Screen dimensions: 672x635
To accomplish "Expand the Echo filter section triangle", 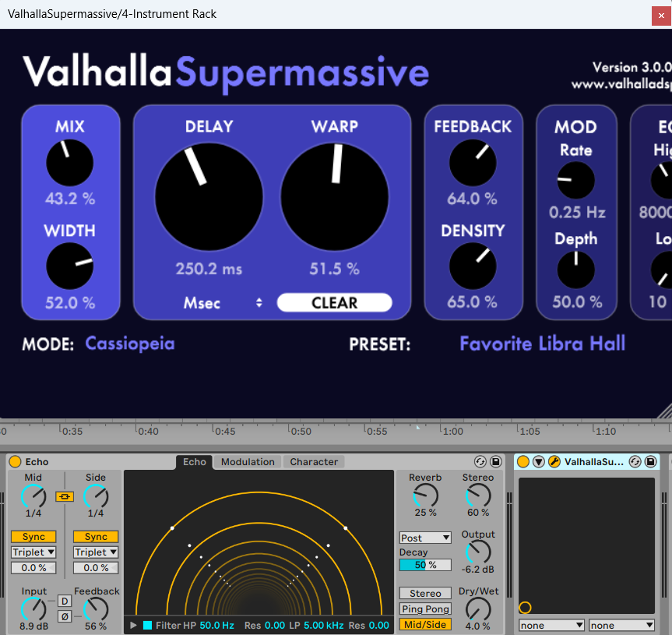I will (x=133, y=625).
